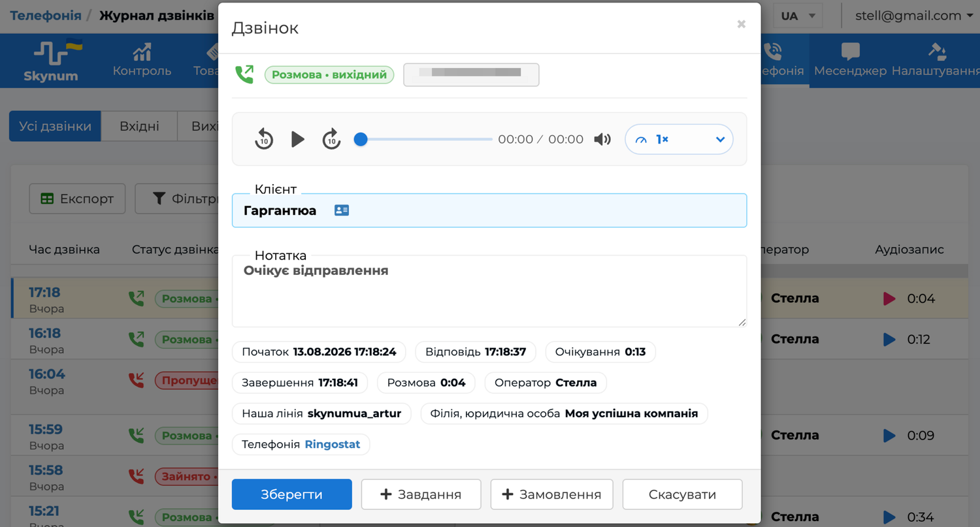Image resolution: width=980 pixels, height=527 pixels.
Task: Click the Моя успішна компанія branch chip
Action: (564, 413)
